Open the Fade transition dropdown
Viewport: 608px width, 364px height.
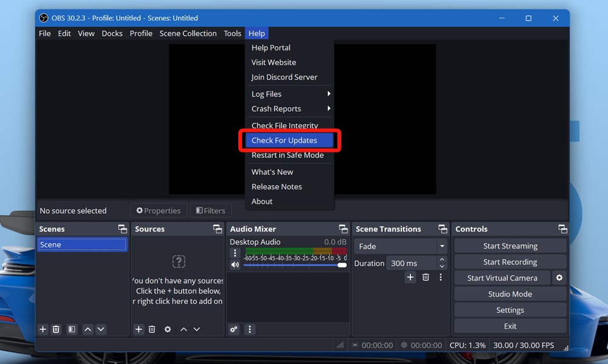(x=400, y=246)
